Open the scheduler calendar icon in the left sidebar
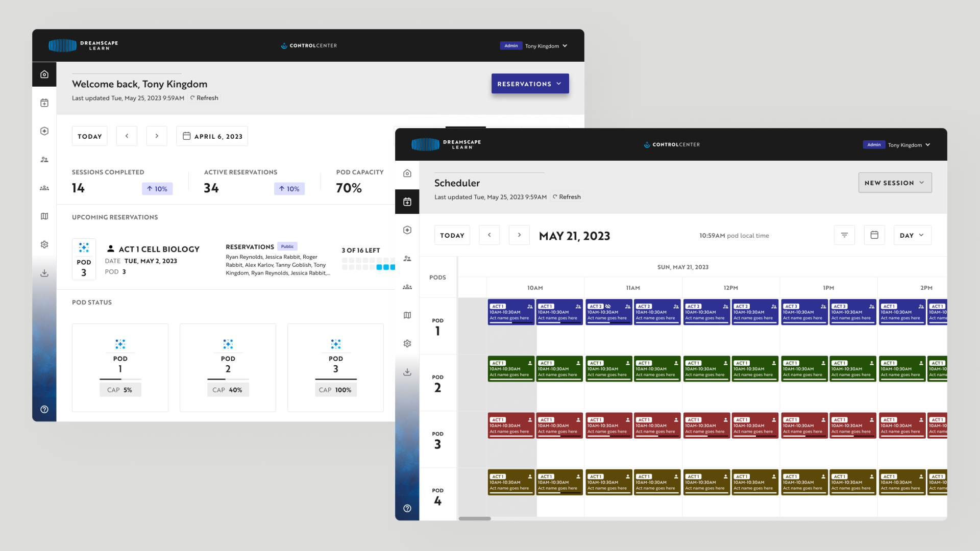Viewport: 980px width, 551px height. click(407, 202)
